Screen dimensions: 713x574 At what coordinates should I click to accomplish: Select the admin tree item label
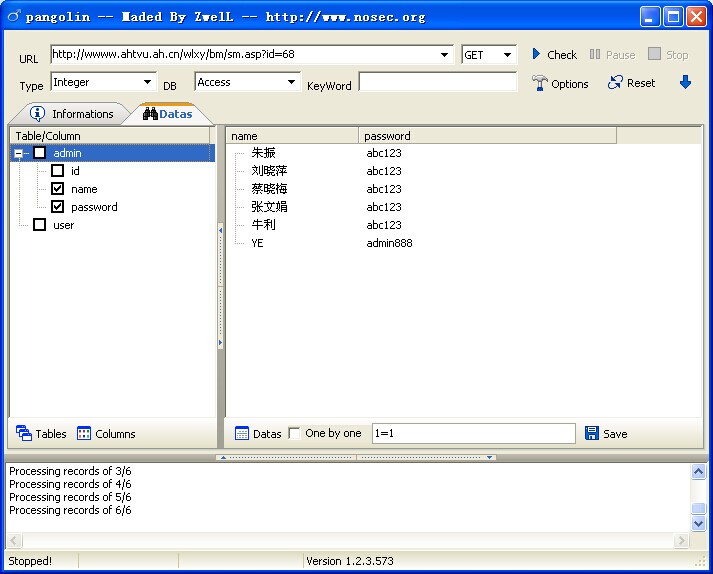pos(67,153)
